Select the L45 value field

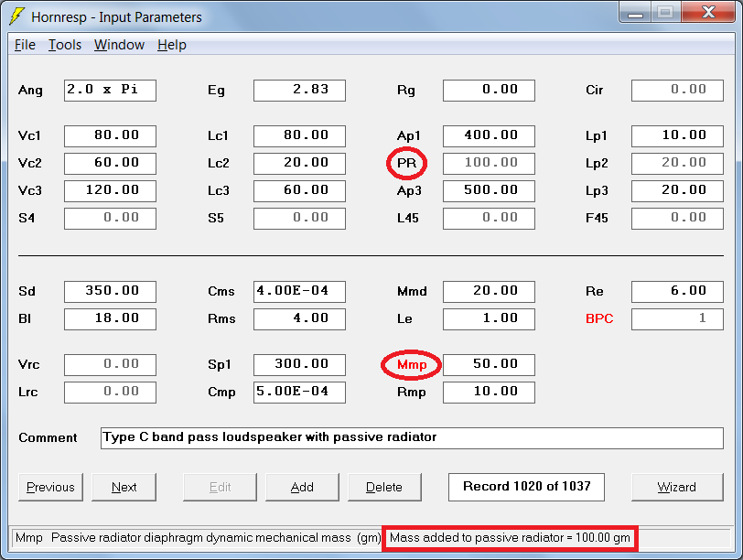tap(489, 219)
